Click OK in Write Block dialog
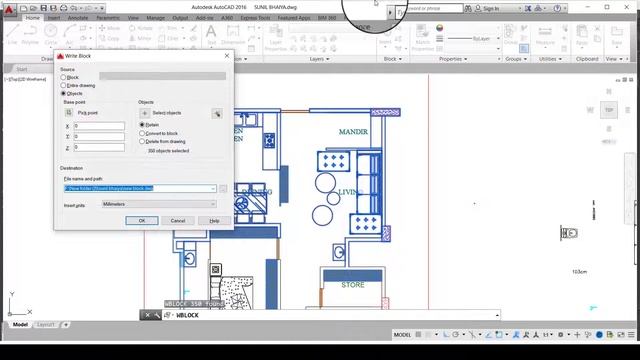This screenshot has height=360, width=640. coord(142,220)
